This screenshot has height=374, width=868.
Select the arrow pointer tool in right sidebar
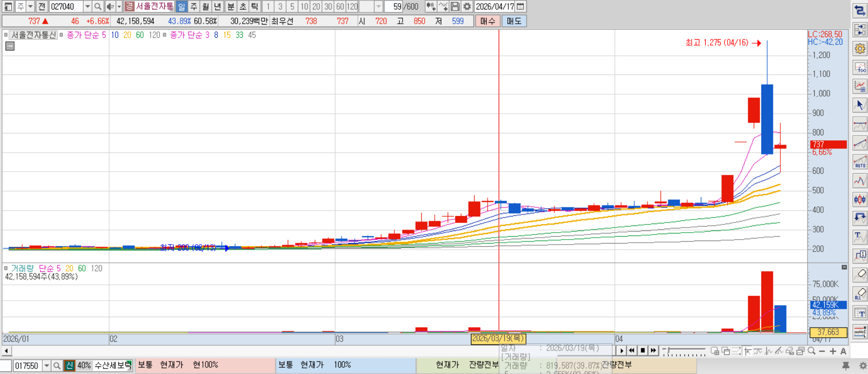(860, 105)
